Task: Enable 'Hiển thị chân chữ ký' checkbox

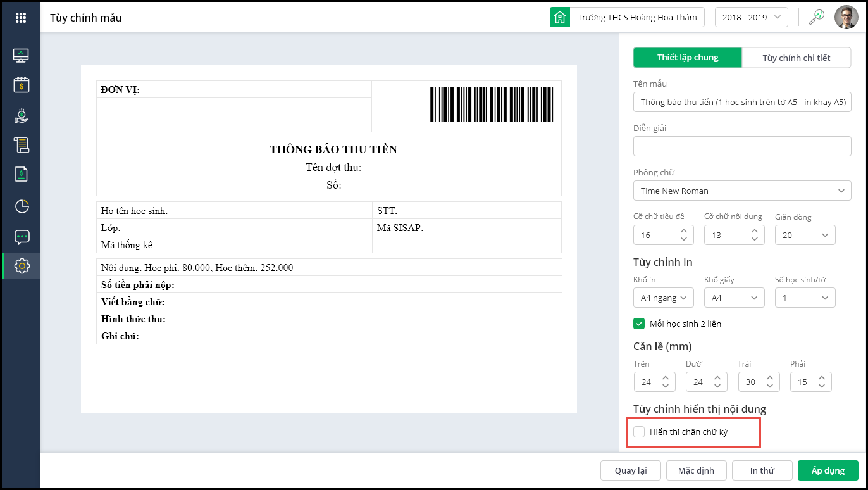Action: pos(640,432)
